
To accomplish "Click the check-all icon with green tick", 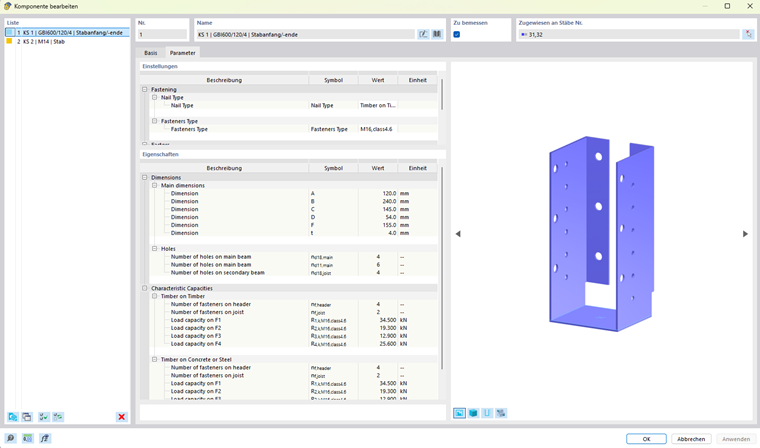I will [x=44, y=417].
